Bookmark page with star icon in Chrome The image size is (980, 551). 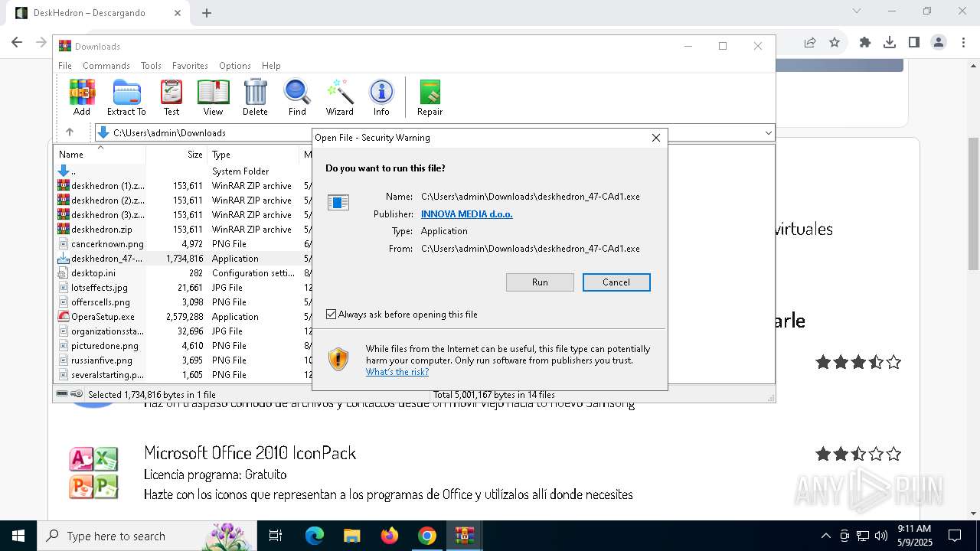(x=835, y=43)
